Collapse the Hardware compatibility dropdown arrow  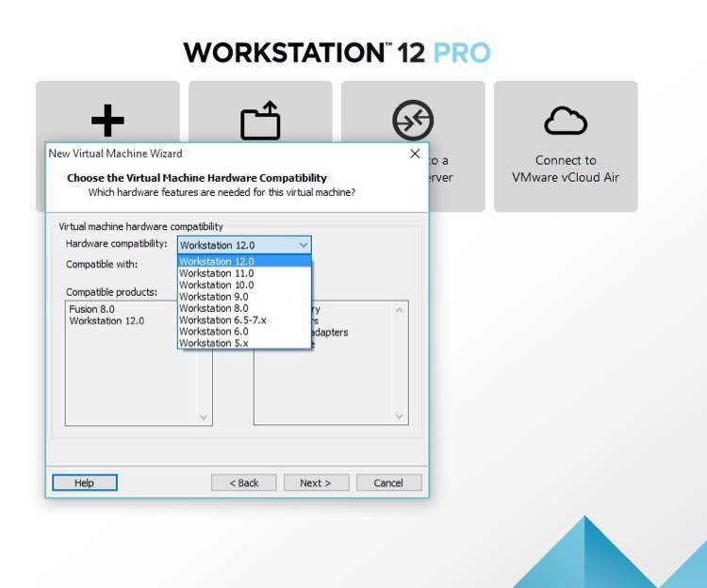pyautogui.click(x=304, y=245)
